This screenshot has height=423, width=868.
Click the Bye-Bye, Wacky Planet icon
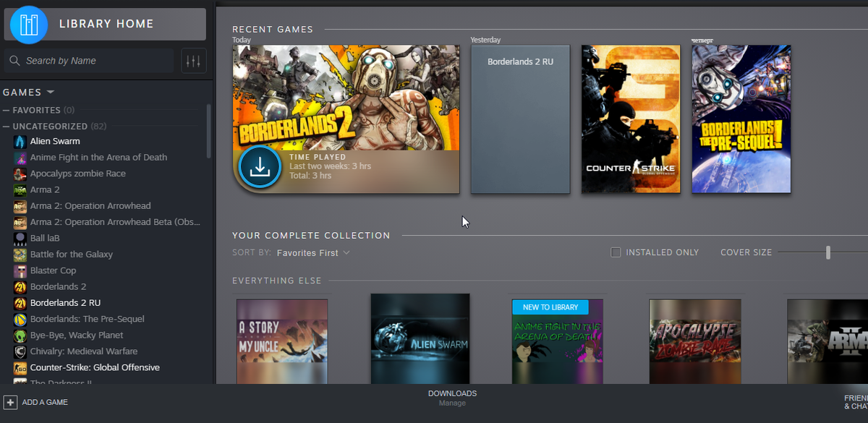pos(20,335)
